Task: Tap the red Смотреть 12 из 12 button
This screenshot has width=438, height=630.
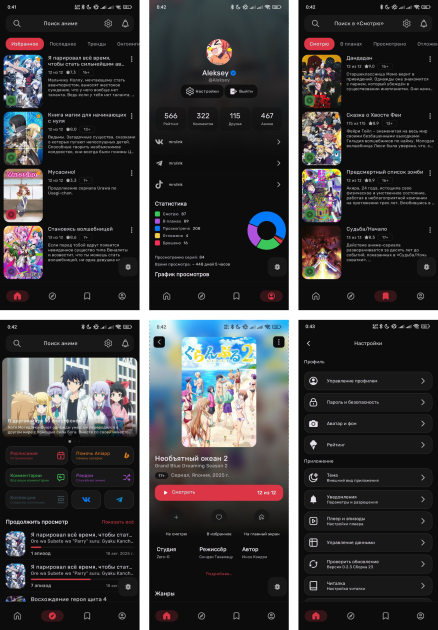Action: (x=219, y=493)
